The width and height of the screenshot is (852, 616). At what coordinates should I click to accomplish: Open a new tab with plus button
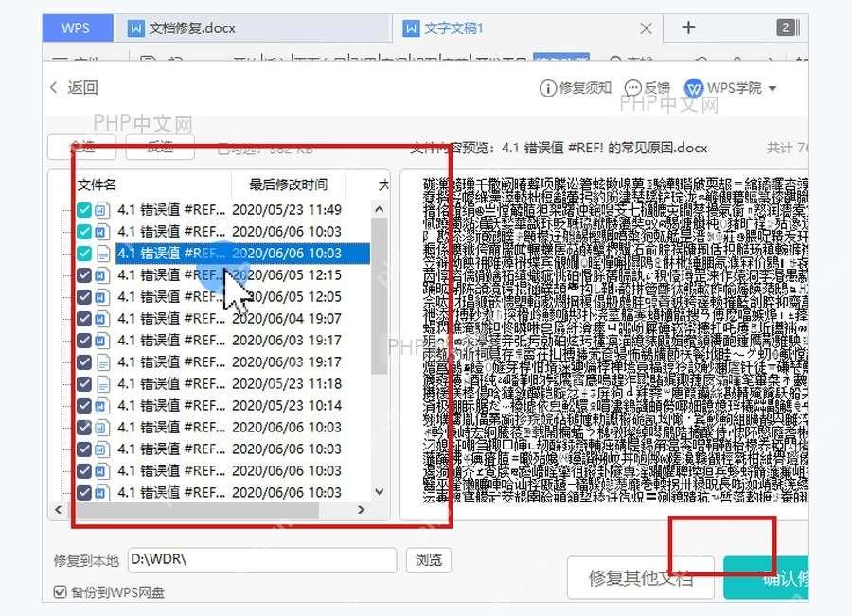[x=688, y=27]
